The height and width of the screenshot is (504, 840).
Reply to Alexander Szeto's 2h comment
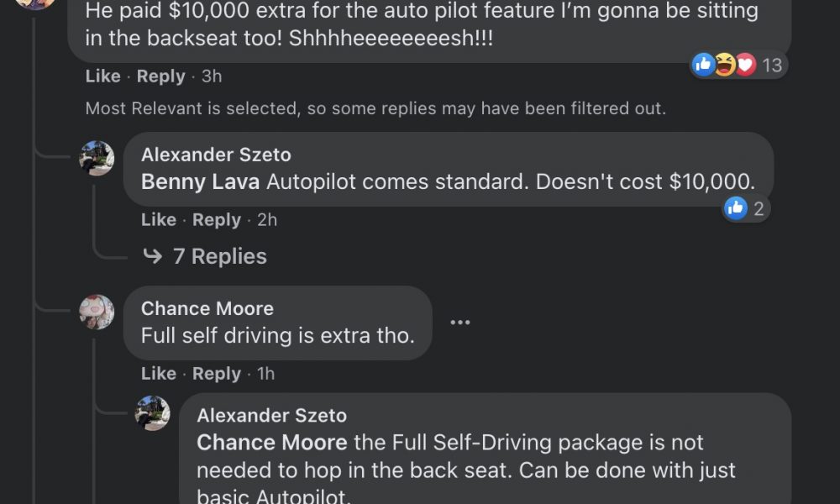coord(217,219)
